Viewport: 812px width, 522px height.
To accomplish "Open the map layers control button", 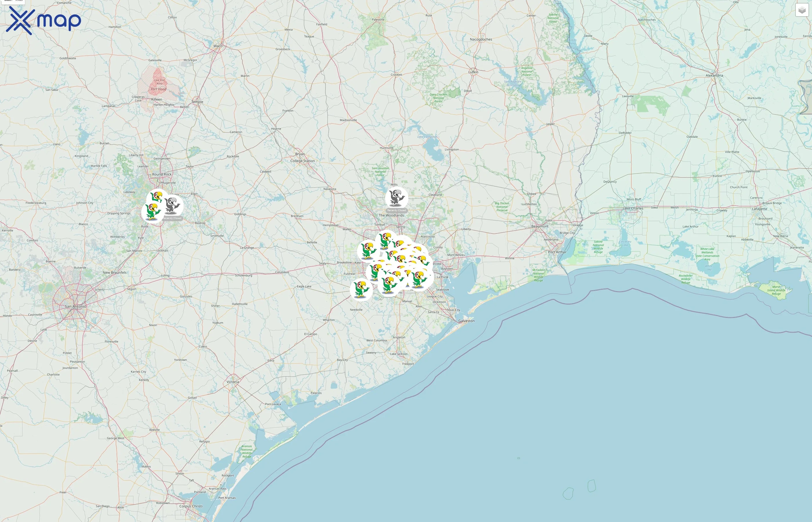I will [x=802, y=10].
